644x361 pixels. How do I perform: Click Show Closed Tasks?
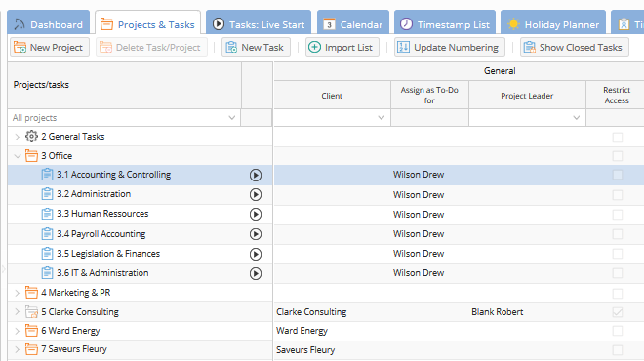pyautogui.click(x=575, y=47)
